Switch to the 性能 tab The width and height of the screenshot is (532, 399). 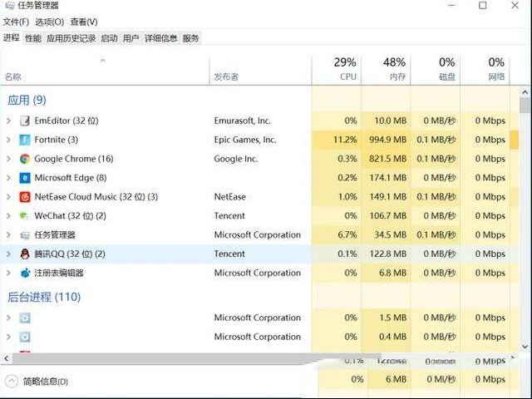(33, 38)
